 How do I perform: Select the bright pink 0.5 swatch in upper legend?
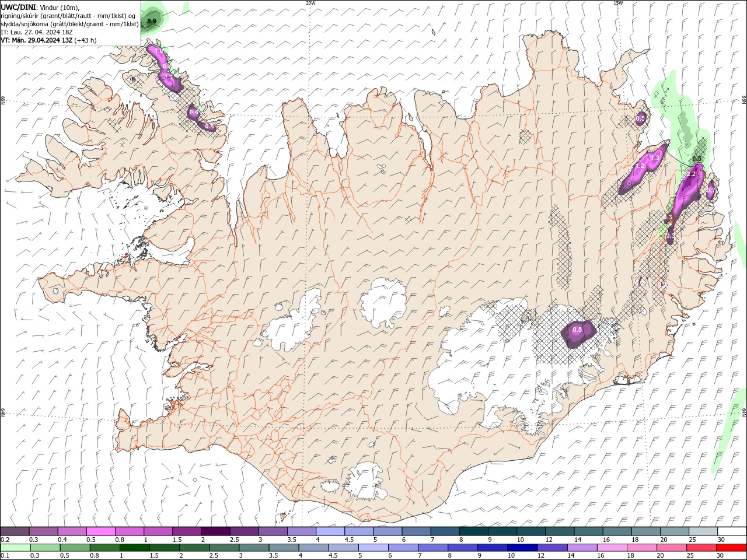100,531
